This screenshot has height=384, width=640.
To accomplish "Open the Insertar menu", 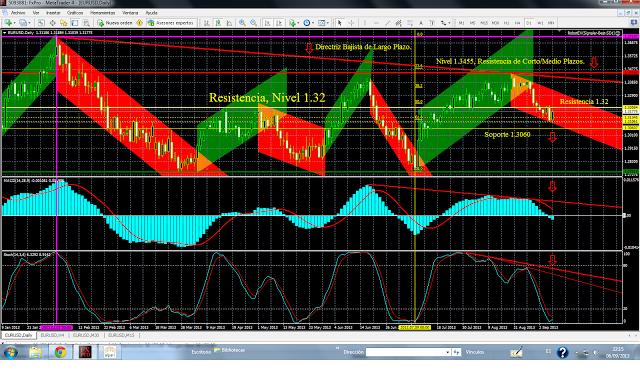I will [53, 13].
